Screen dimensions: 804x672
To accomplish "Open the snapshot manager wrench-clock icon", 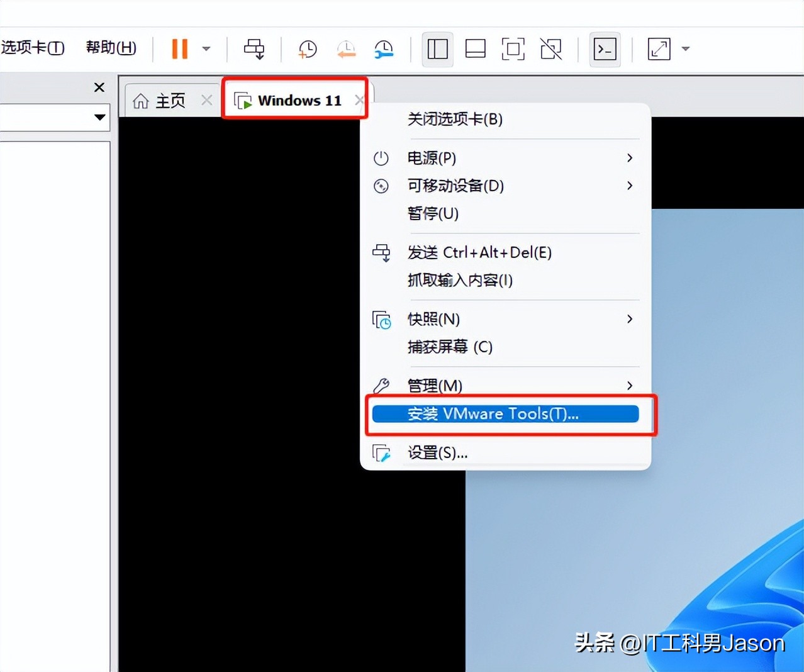I will click(x=384, y=48).
